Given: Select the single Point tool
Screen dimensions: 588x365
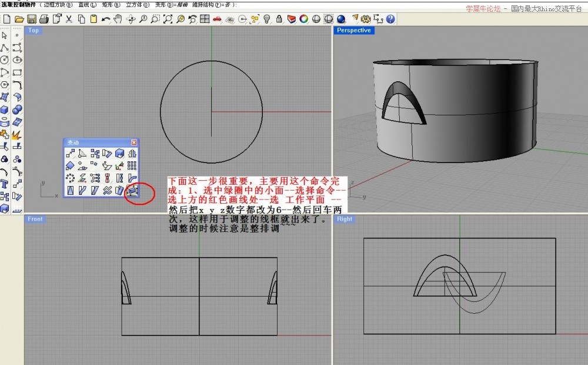Looking at the screenshot, I should pos(17,35).
